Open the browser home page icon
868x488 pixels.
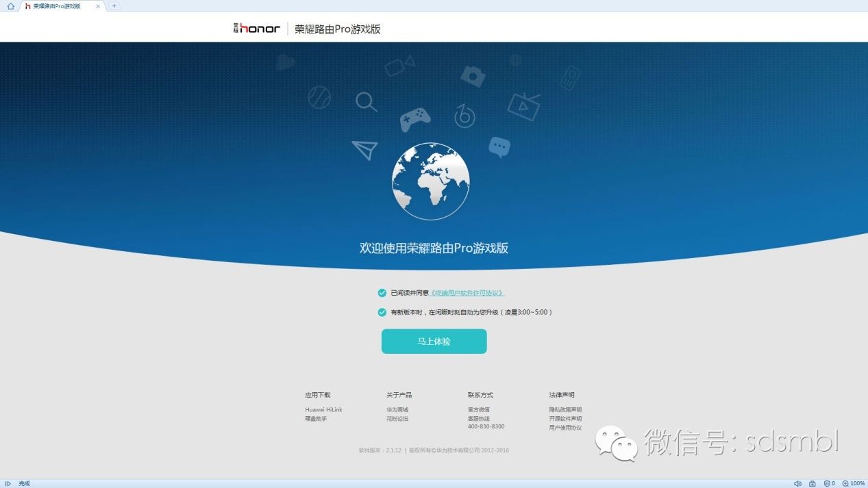[10, 6]
